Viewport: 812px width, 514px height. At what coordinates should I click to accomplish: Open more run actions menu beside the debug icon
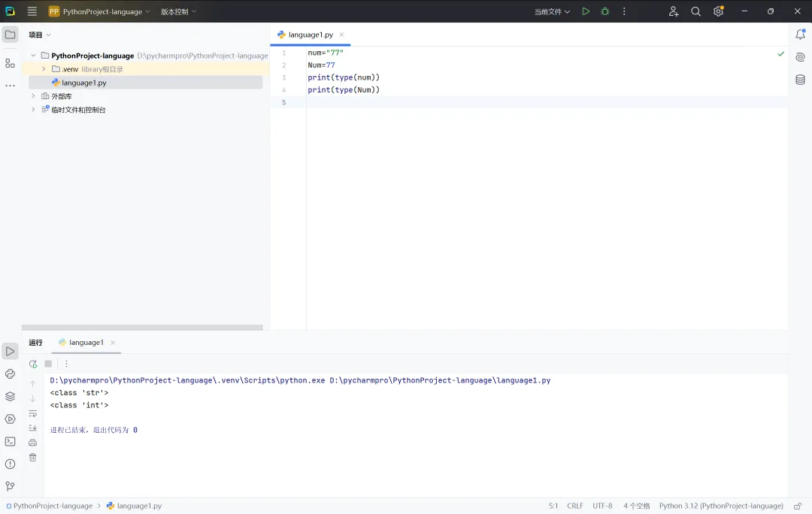tap(624, 11)
